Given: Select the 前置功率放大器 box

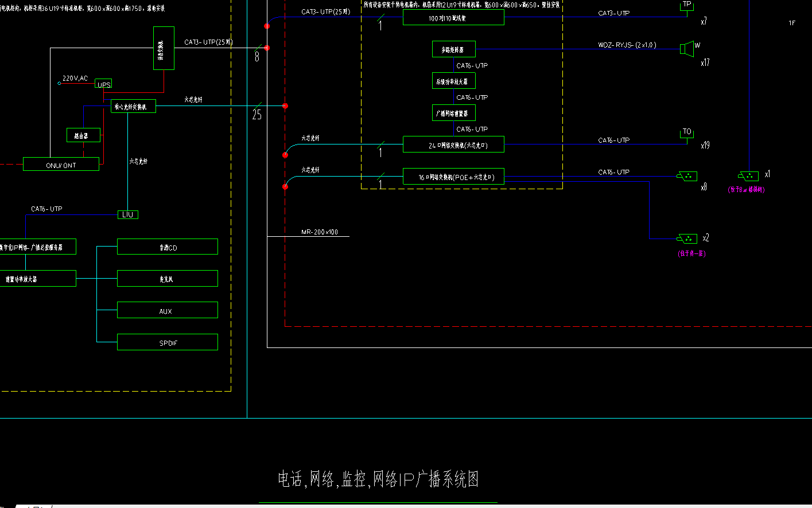Looking at the screenshot, I should 38,279.
